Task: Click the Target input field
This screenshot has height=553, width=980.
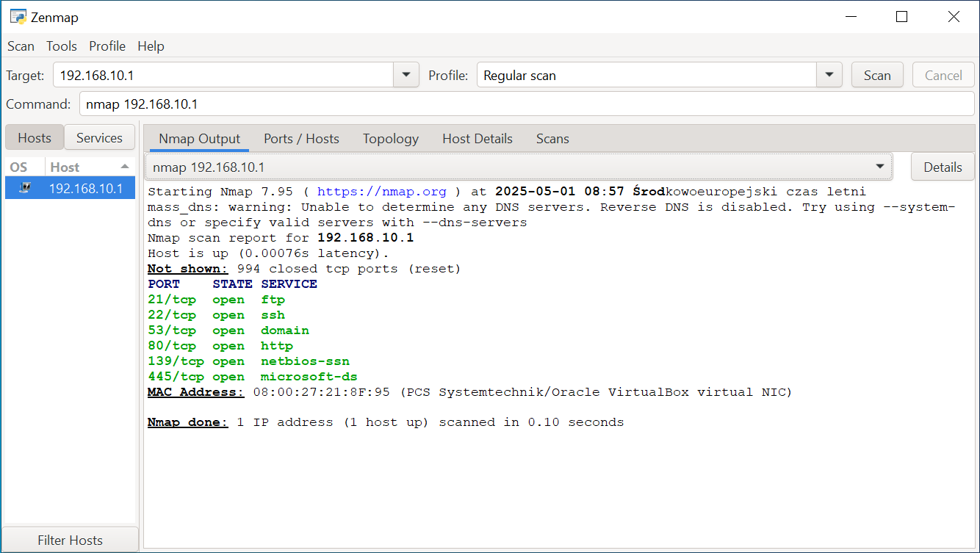Action: pos(223,75)
